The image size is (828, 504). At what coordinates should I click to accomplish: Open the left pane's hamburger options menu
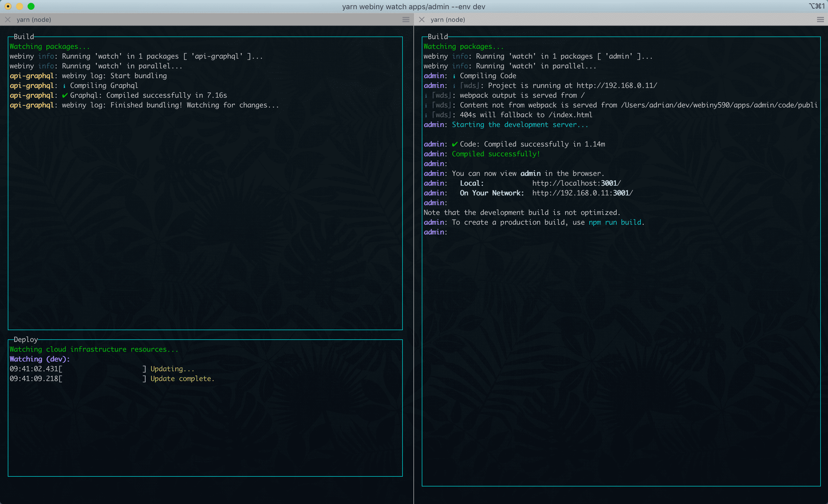click(x=406, y=20)
